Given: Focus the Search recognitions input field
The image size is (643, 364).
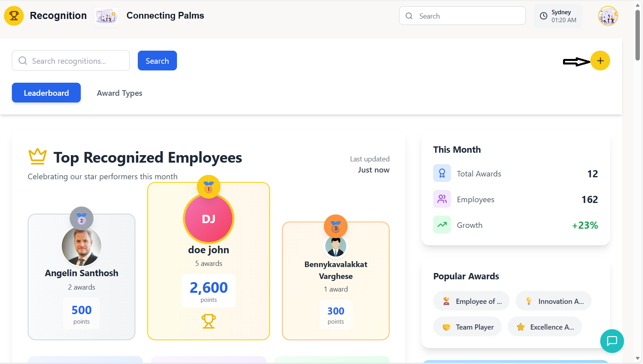Looking at the screenshot, I should coord(75,61).
